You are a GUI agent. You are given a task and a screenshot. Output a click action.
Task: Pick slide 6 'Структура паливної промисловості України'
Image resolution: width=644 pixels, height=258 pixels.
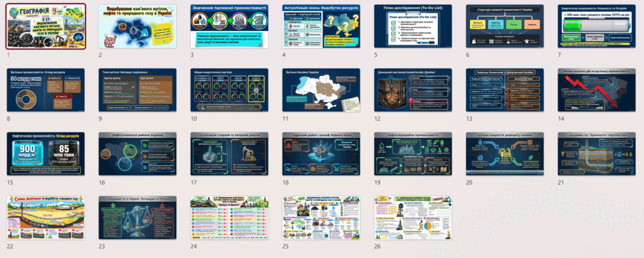tap(505, 26)
